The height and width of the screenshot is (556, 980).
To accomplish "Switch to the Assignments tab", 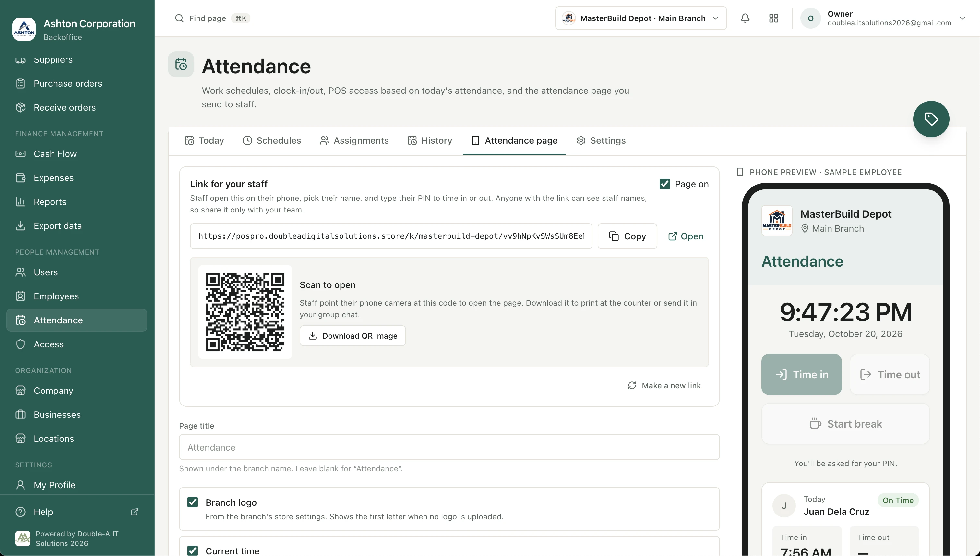I will click(354, 140).
